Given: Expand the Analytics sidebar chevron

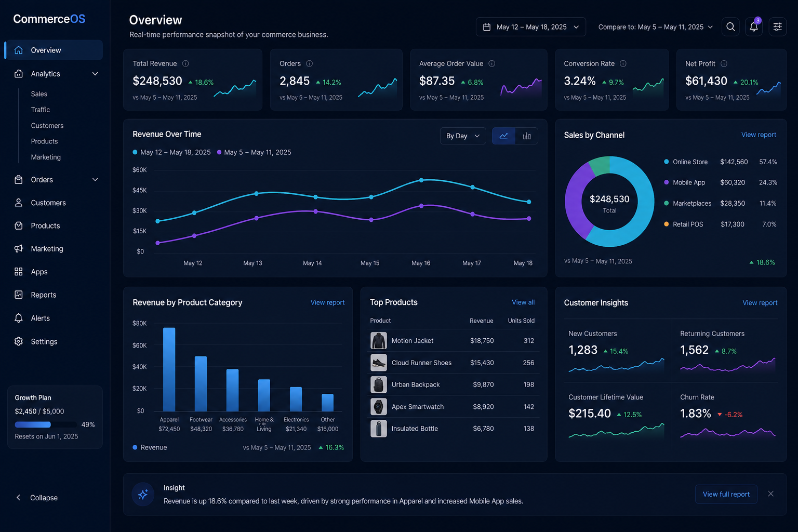Looking at the screenshot, I should click(x=95, y=74).
